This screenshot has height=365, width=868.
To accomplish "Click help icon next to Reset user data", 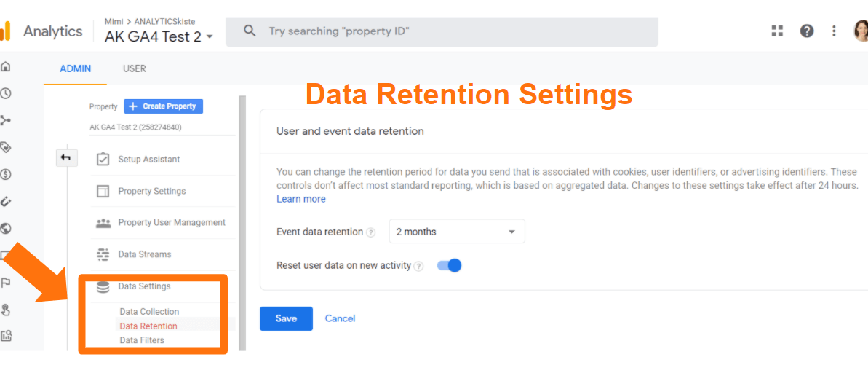I will 419,266.
